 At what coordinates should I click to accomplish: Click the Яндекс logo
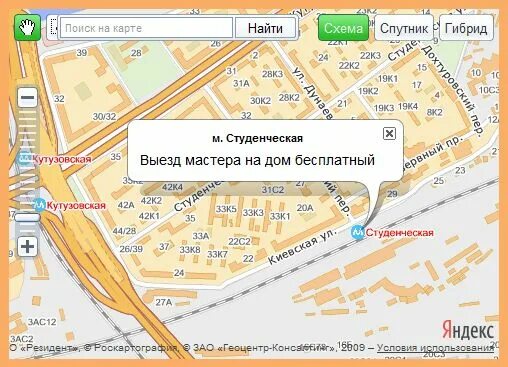coord(468,330)
